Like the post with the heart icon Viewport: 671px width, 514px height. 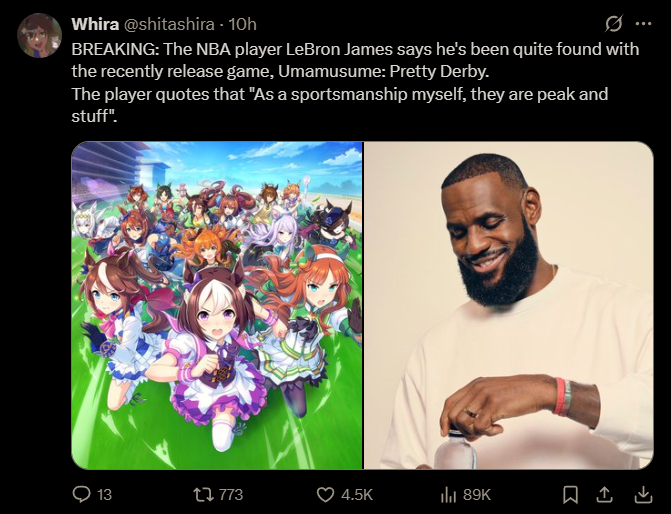(x=325, y=495)
